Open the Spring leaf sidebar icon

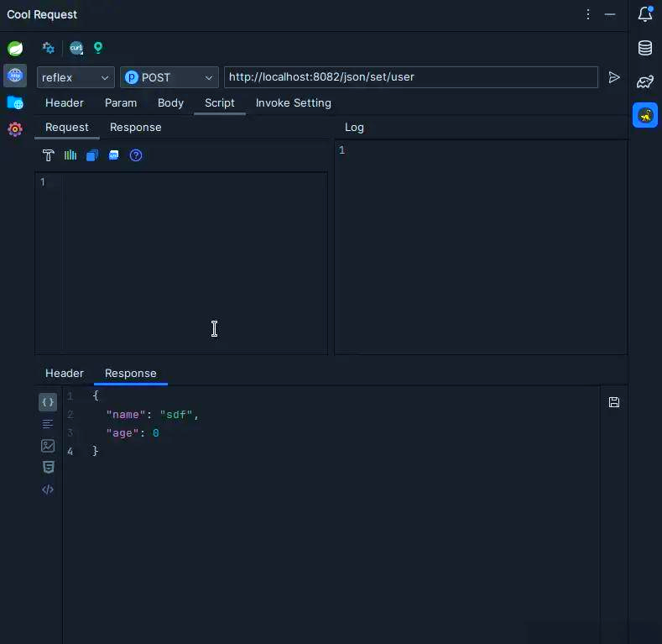click(x=15, y=49)
